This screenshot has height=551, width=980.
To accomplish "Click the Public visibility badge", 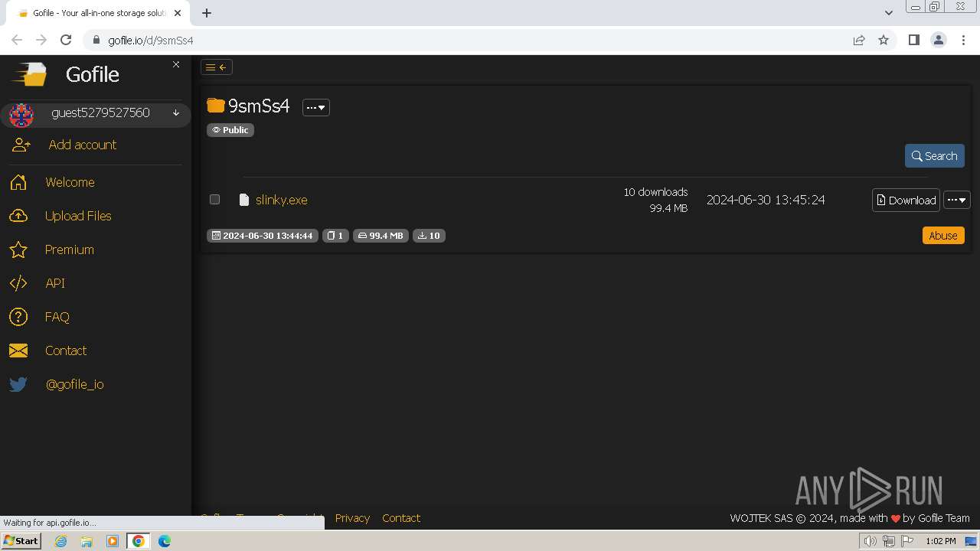I will pos(230,130).
